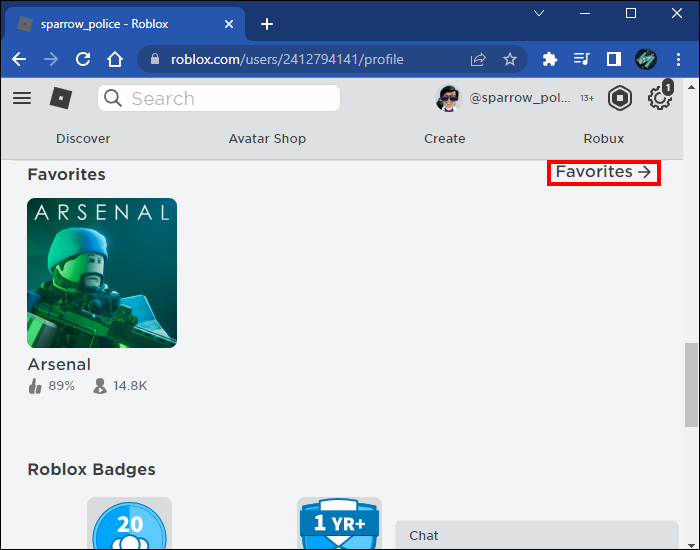This screenshot has height=550, width=700.
Task: Share this page via address bar icon
Action: 478,59
